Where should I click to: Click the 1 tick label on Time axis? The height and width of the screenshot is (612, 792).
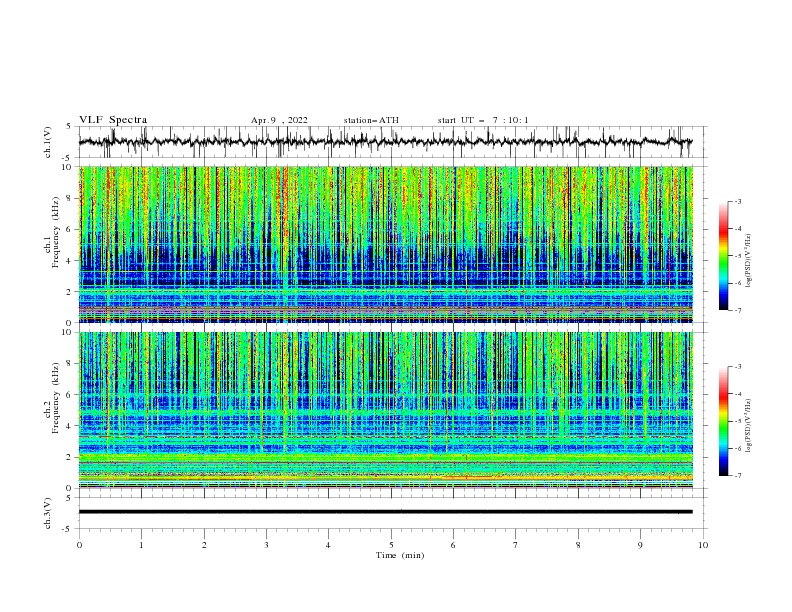(141, 545)
